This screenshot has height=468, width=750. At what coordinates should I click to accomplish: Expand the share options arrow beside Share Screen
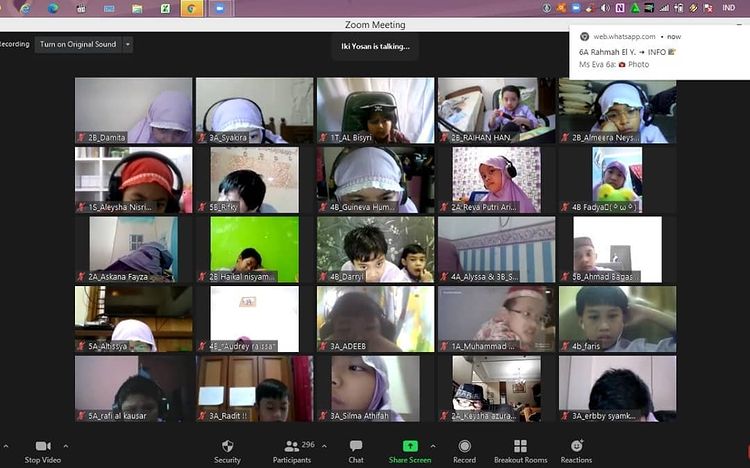click(433, 446)
